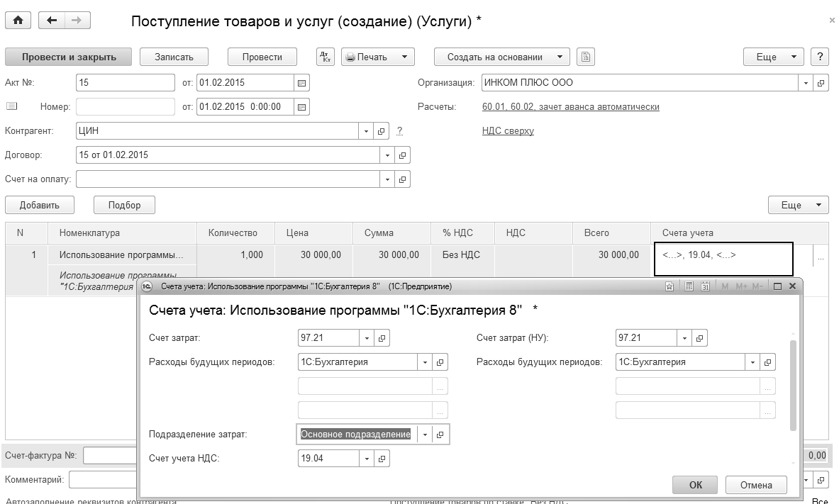Open Счет учета НДС 19.04 account card

382,459
